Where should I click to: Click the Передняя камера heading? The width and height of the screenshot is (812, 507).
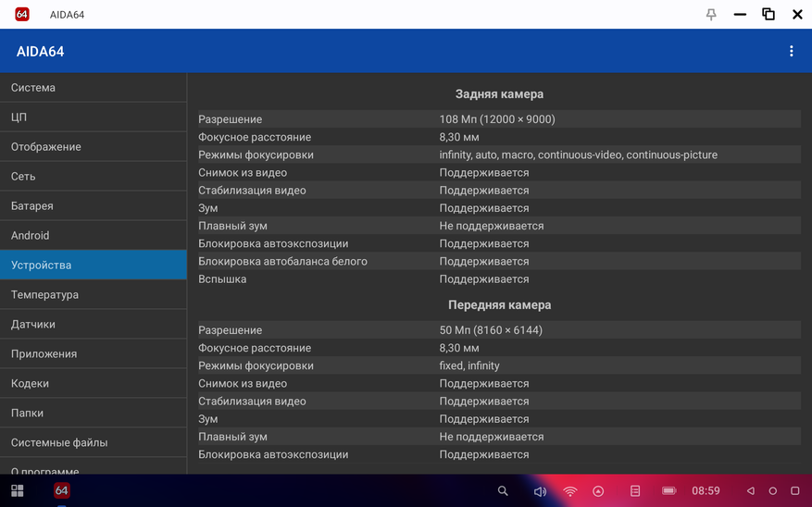tap(499, 304)
